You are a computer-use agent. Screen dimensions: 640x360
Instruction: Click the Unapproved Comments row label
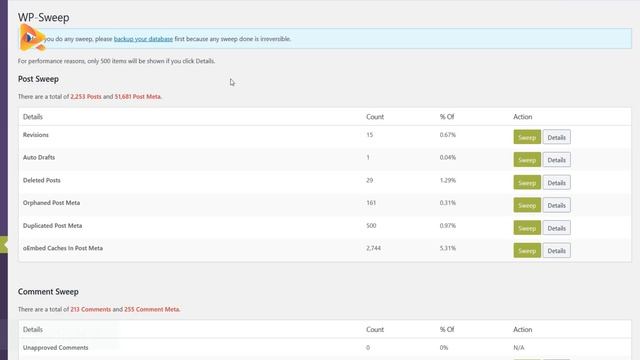56,347
